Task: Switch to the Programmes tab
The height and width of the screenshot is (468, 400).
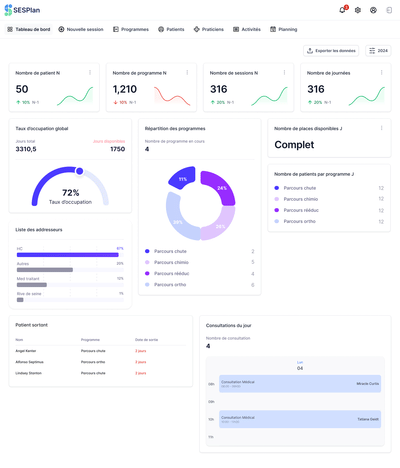Action: point(131,29)
